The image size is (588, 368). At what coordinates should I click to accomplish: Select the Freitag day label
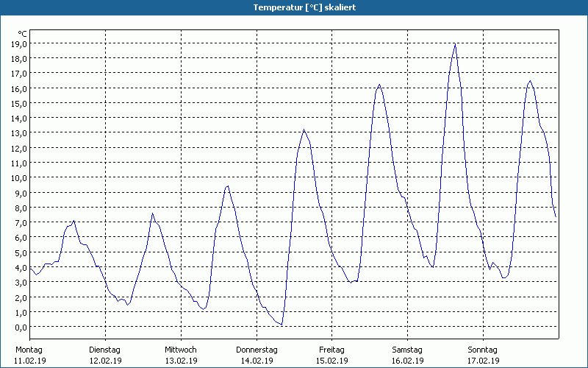pyautogui.click(x=331, y=350)
